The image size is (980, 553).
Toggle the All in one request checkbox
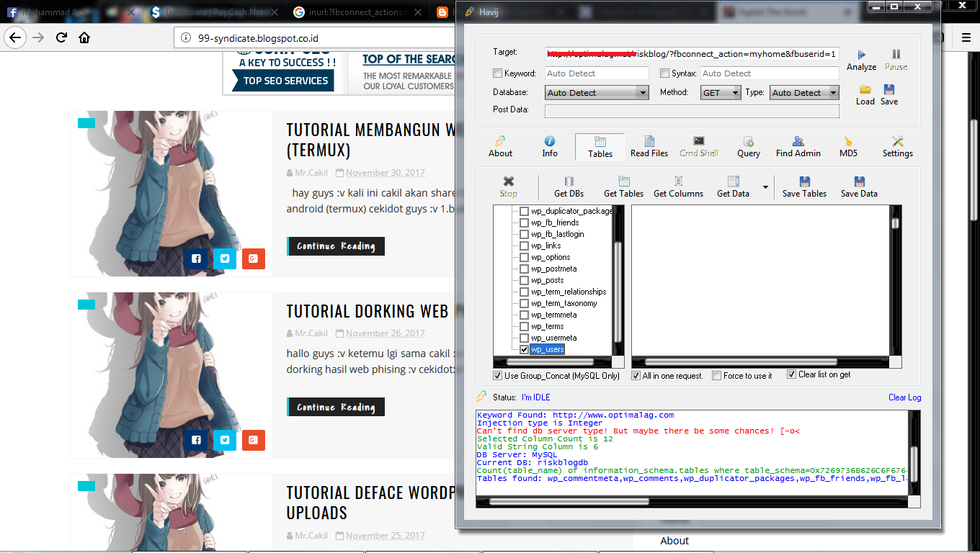click(636, 376)
